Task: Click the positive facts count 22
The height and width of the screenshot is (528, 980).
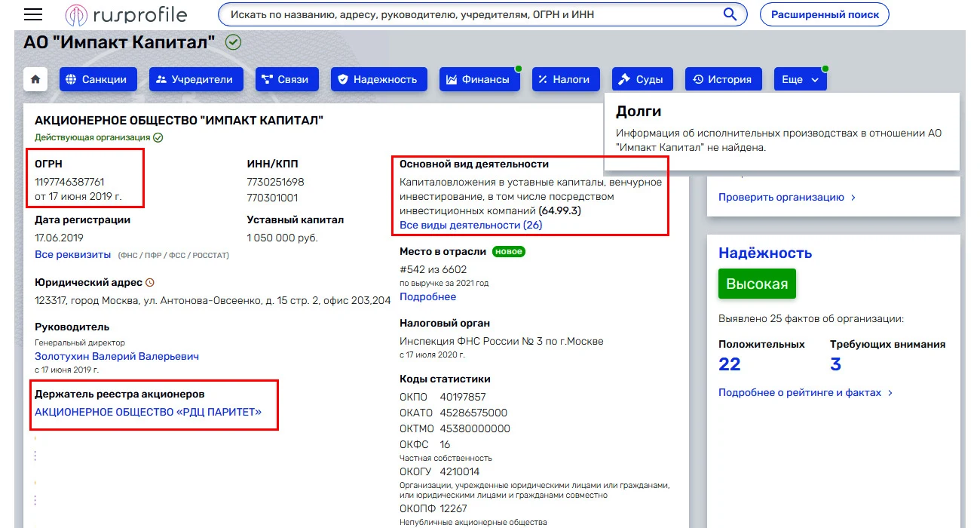Action: tap(730, 364)
